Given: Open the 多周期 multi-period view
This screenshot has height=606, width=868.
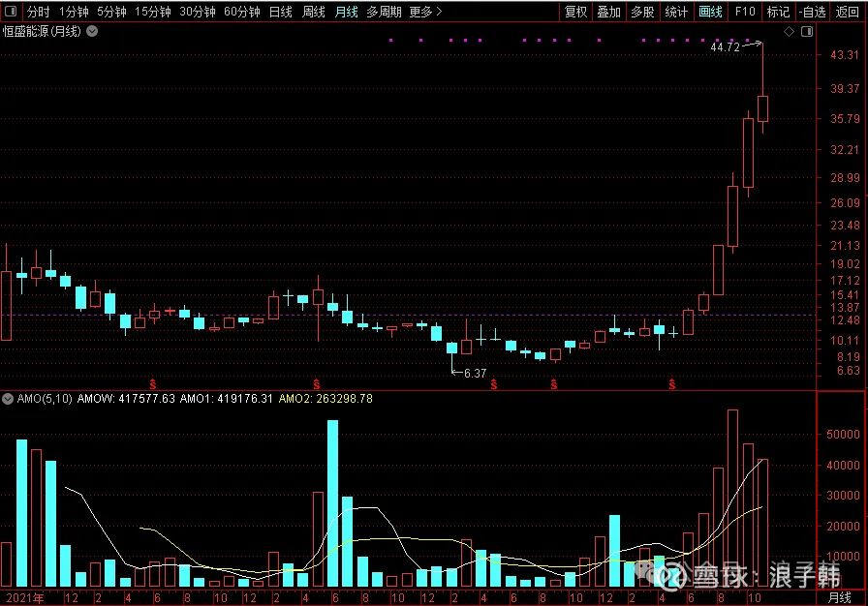Looking at the screenshot, I should (x=384, y=12).
